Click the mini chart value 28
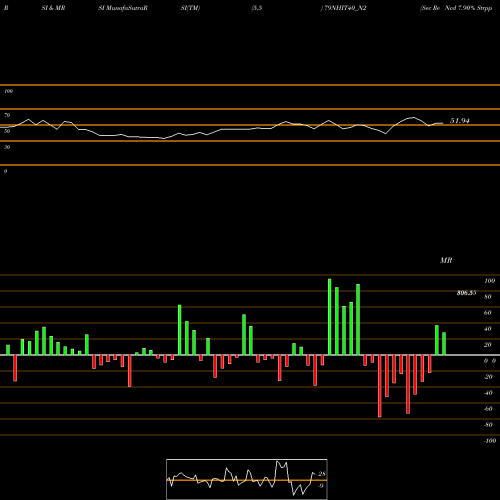Screen dimensions: 500x500 (x=321, y=474)
